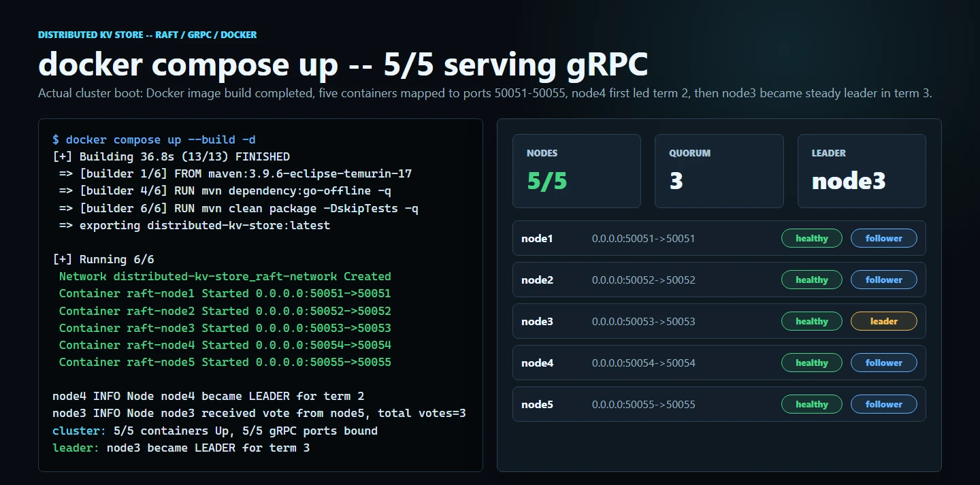
Task: Click the node4 healthy badge
Action: coord(812,363)
